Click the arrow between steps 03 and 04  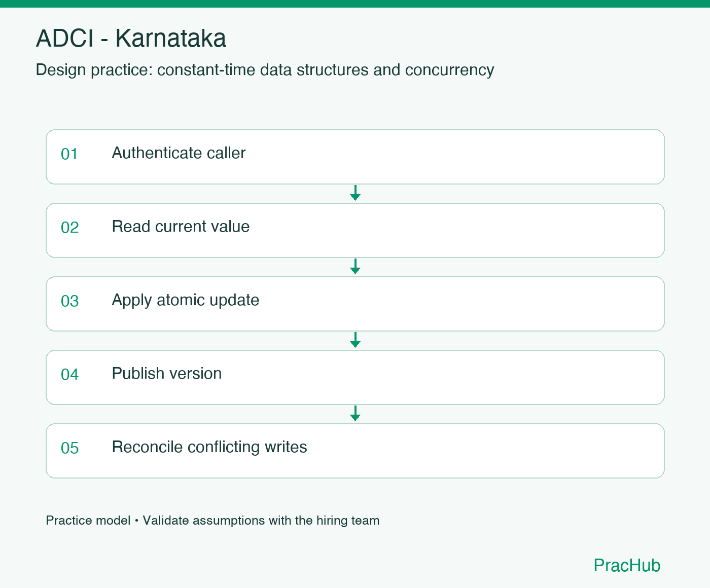coord(355,340)
